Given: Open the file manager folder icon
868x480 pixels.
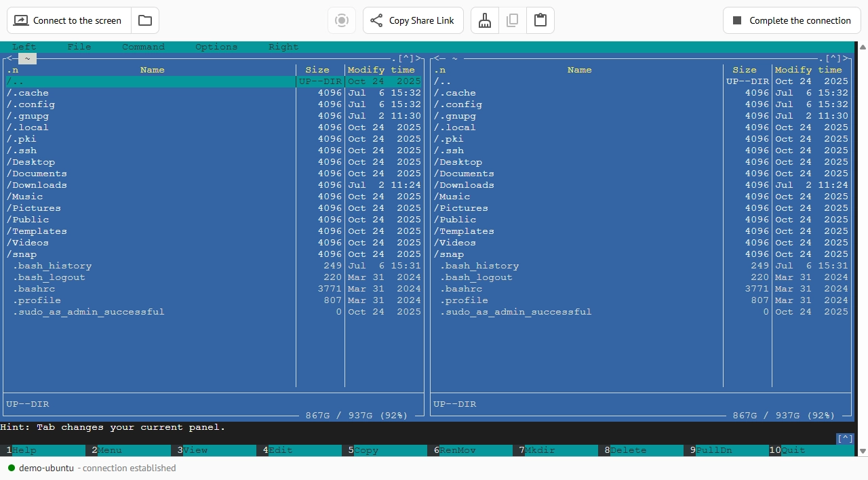Looking at the screenshot, I should [x=145, y=20].
